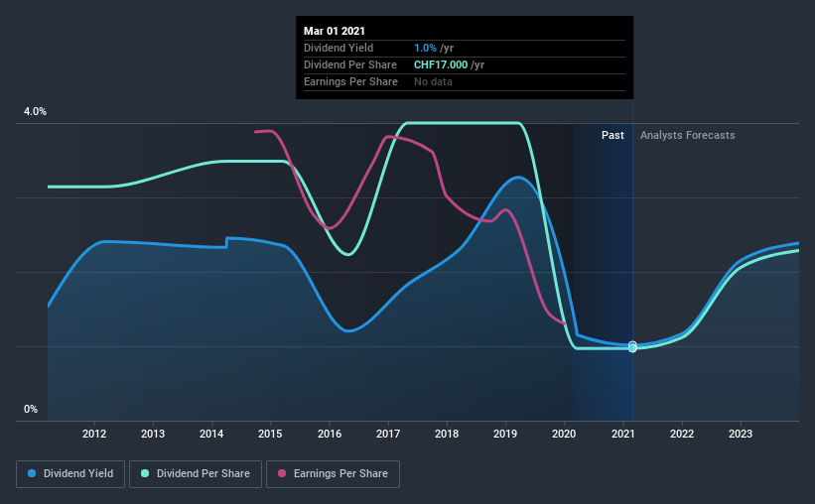Select the 2015 x-axis year label

[x=270, y=434]
